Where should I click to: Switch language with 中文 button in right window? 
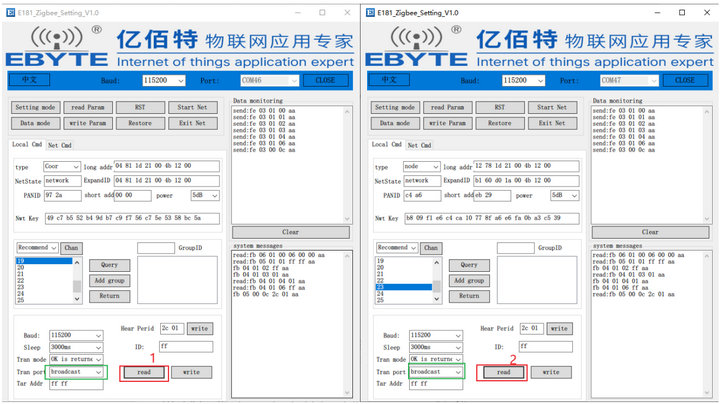(x=389, y=80)
